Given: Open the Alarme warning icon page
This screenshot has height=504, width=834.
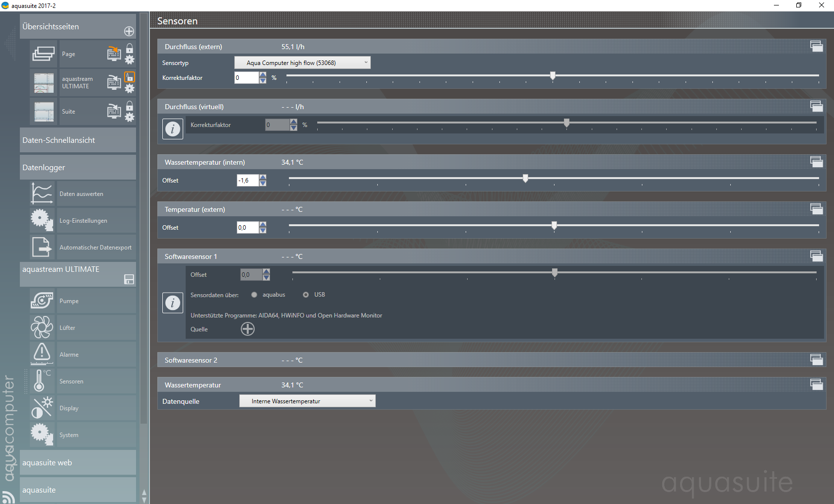Looking at the screenshot, I should (x=42, y=354).
